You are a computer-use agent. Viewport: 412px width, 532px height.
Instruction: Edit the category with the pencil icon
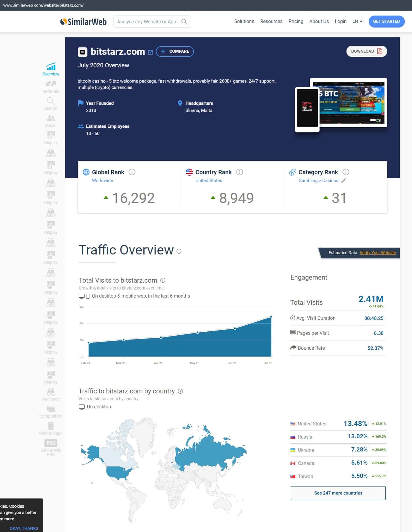pyautogui.click(x=344, y=181)
